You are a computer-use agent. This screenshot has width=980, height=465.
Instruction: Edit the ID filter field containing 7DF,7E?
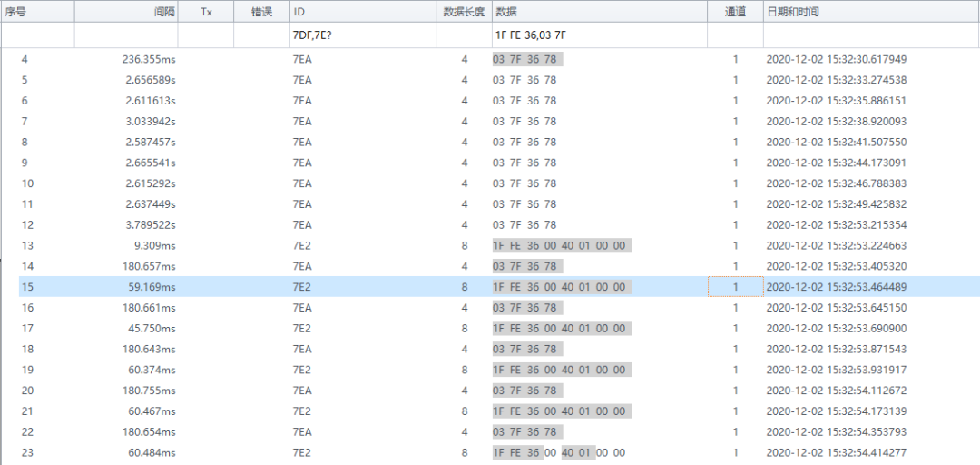pos(362,35)
